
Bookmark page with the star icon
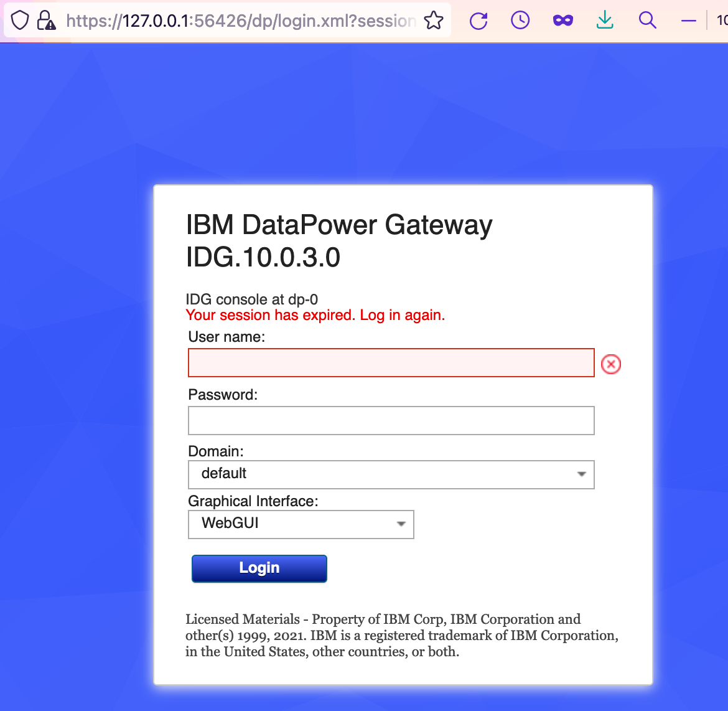(434, 21)
